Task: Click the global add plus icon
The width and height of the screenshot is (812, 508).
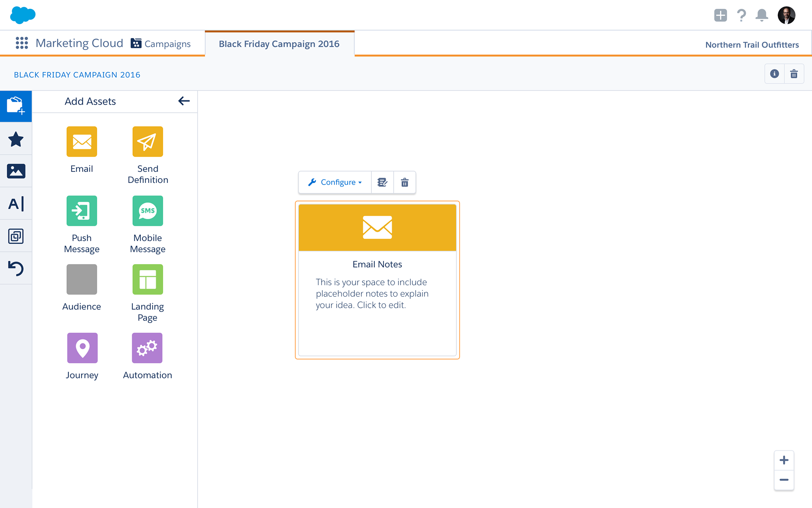Action: pos(720,15)
